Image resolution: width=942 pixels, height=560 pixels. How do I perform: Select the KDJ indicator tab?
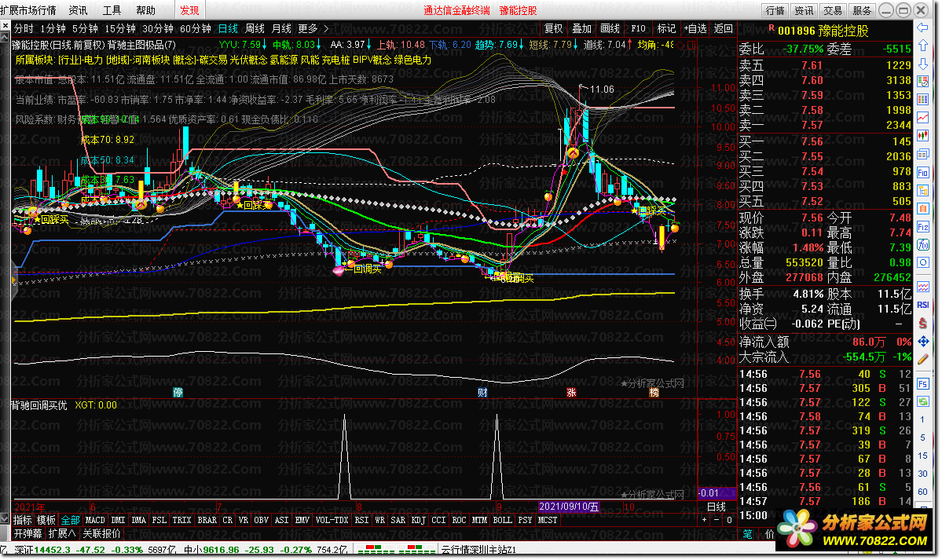(418, 520)
